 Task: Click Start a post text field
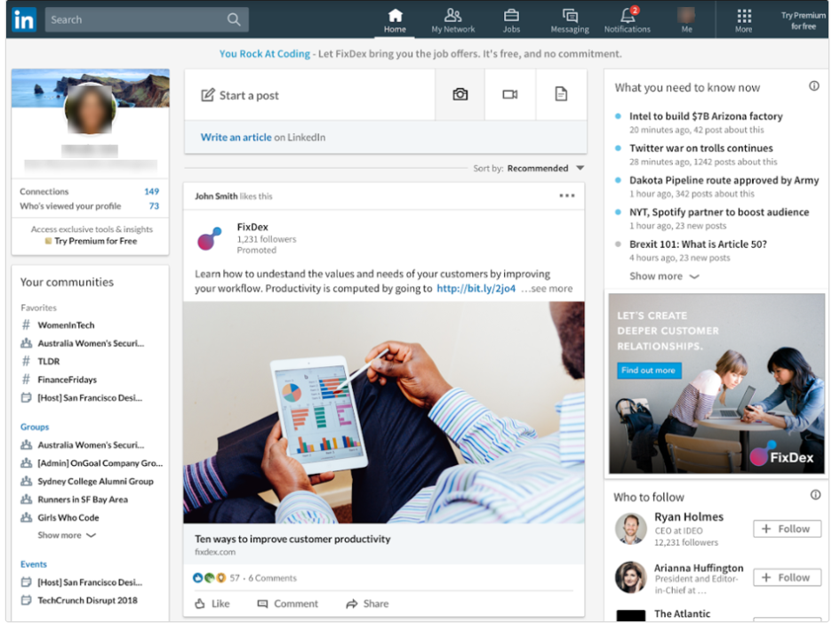coord(309,95)
